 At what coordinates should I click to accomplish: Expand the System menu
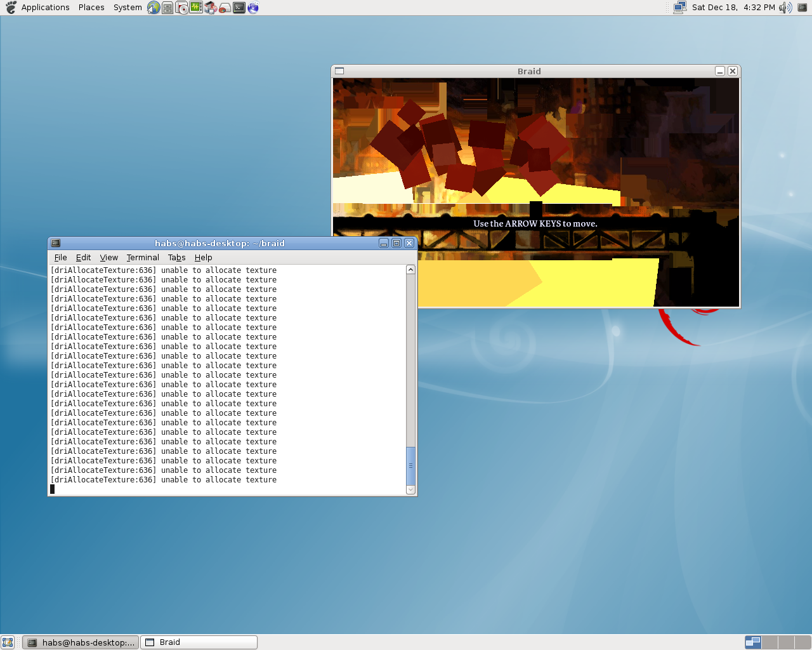[128, 8]
